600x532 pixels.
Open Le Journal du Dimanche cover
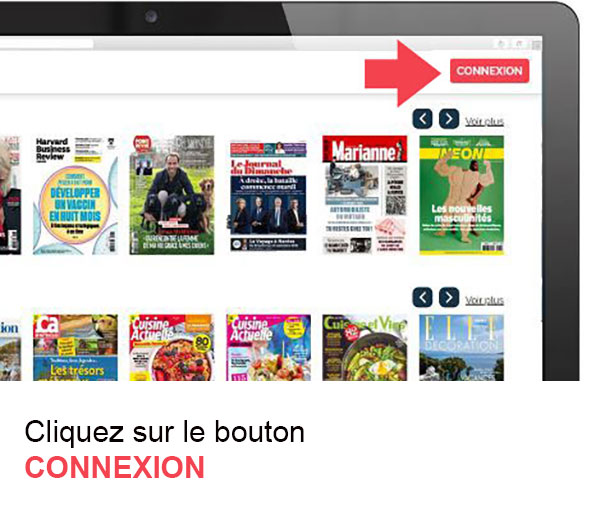[268, 196]
